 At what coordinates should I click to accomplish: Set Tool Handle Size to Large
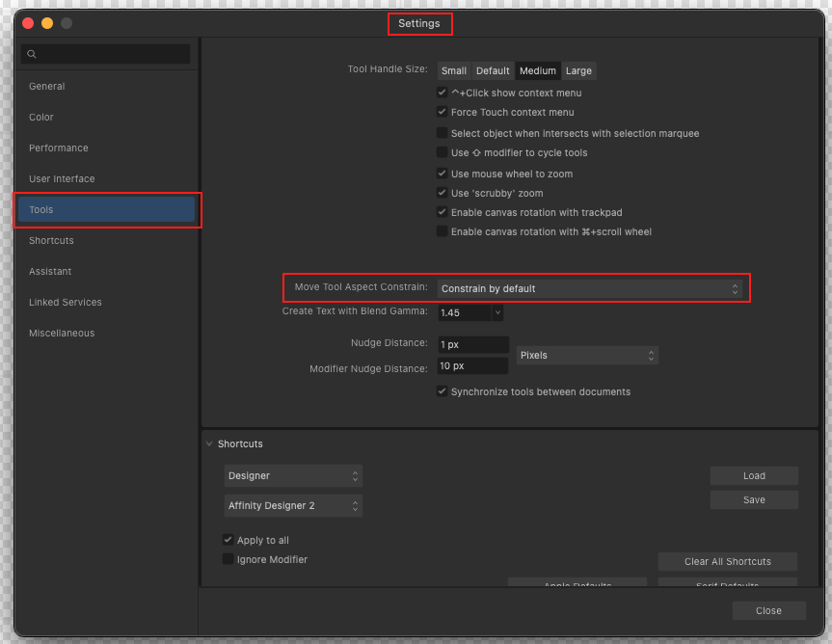tap(578, 70)
